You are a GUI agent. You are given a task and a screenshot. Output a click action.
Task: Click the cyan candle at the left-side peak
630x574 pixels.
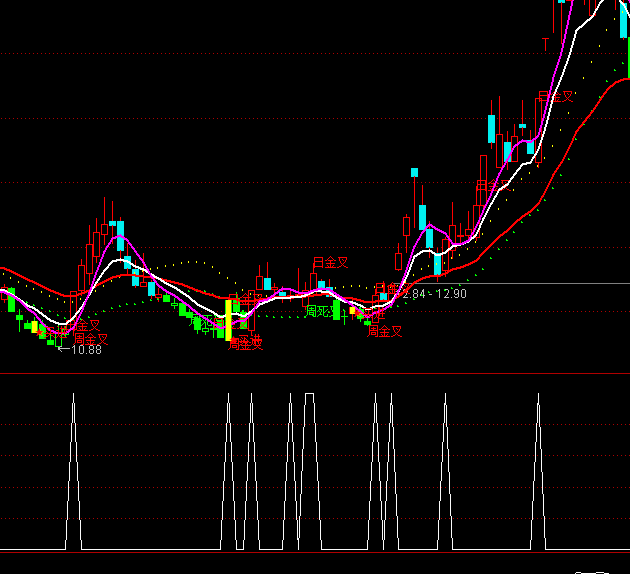(120, 236)
